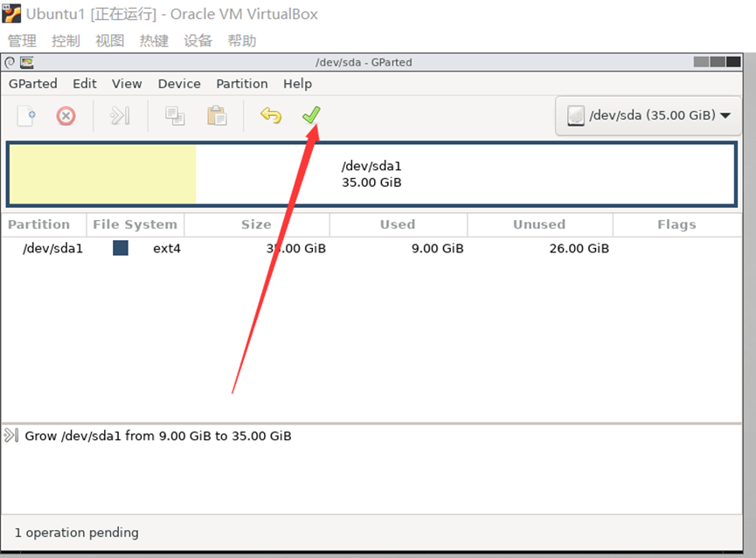The image size is (756, 558).
Task: Open VirtualBox 帮助 menu
Action: point(242,41)
